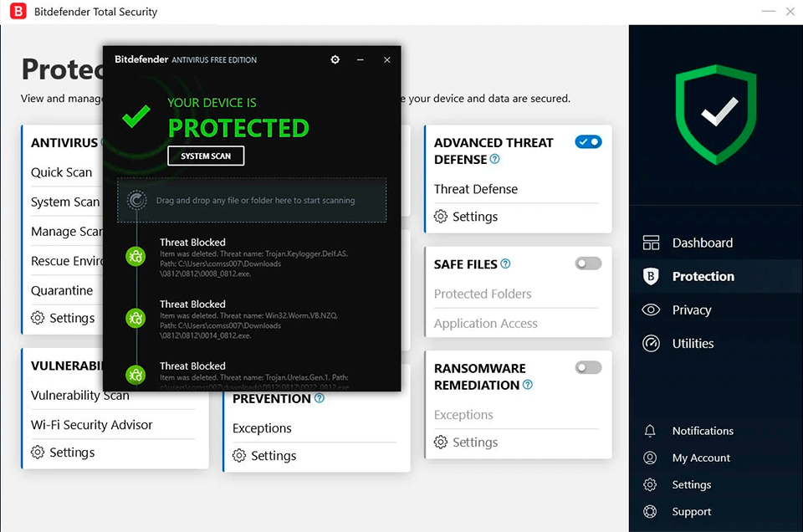
Task: Open settings gear in Antivirus Free Edition window
Action: click(x=335, y=59)
